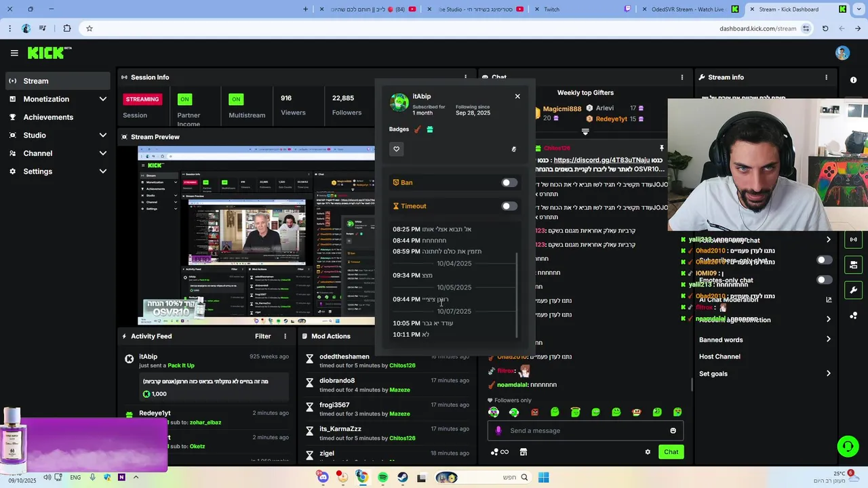Click the pinned message pin icon
Image resolution: width=868 pixels, height=488 pixels.
click(661, 148)
